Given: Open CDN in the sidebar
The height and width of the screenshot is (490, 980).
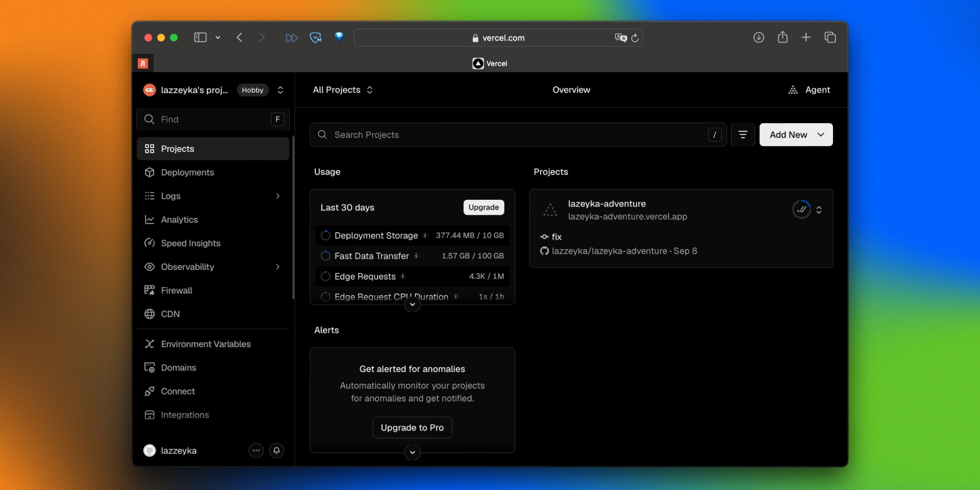Looking at the screenshot, I should (x=213, y=314).
